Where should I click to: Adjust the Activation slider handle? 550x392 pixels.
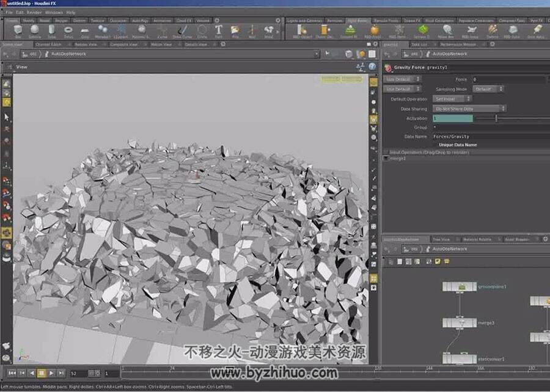point(496,118)
